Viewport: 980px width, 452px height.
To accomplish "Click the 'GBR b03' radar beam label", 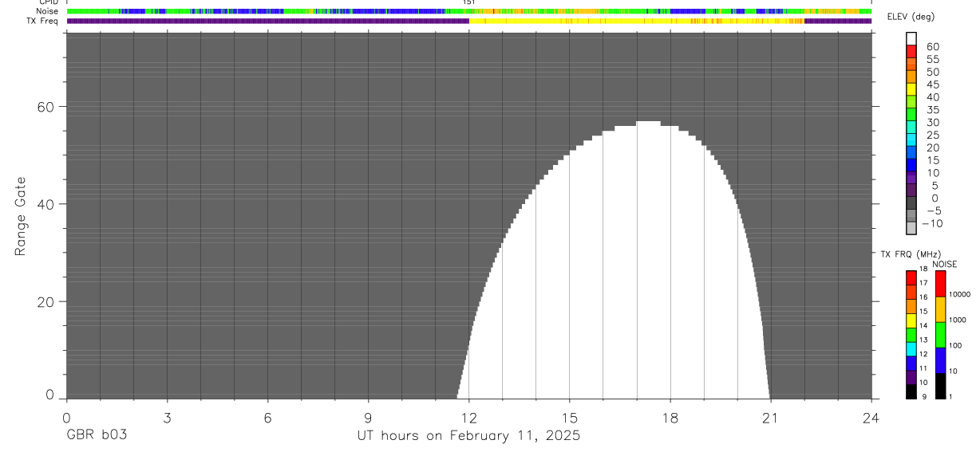I will [97, 435].
